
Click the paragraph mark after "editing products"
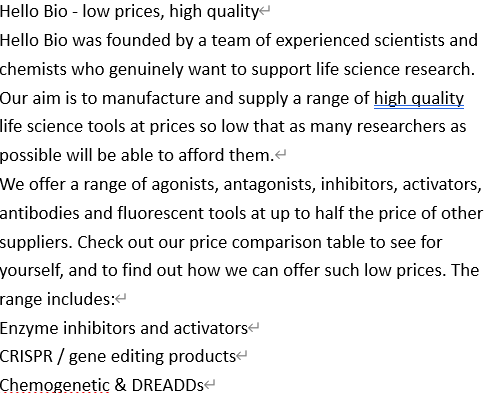click(x=242, y=356)
